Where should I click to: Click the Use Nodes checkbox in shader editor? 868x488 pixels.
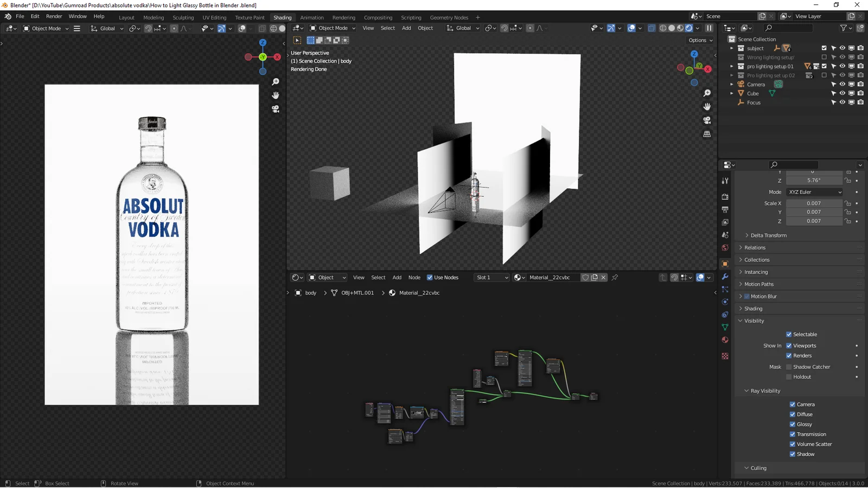coord(430,277)
